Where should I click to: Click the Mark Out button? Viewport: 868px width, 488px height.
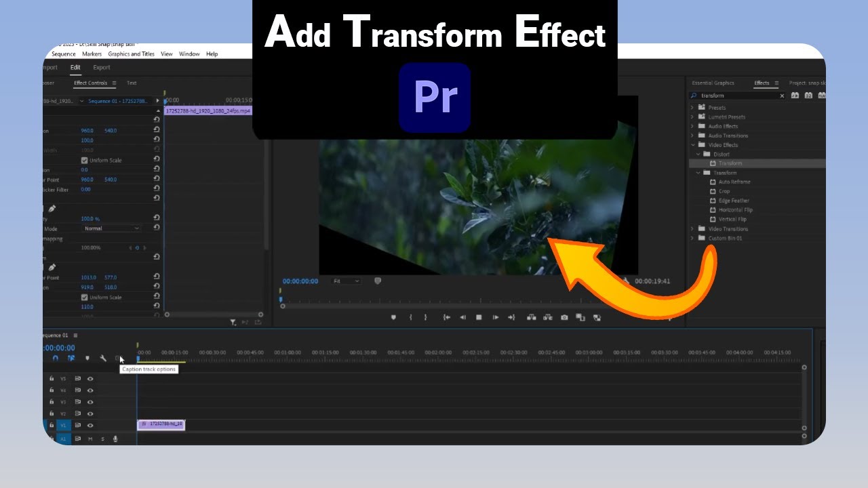pos(426,317)
